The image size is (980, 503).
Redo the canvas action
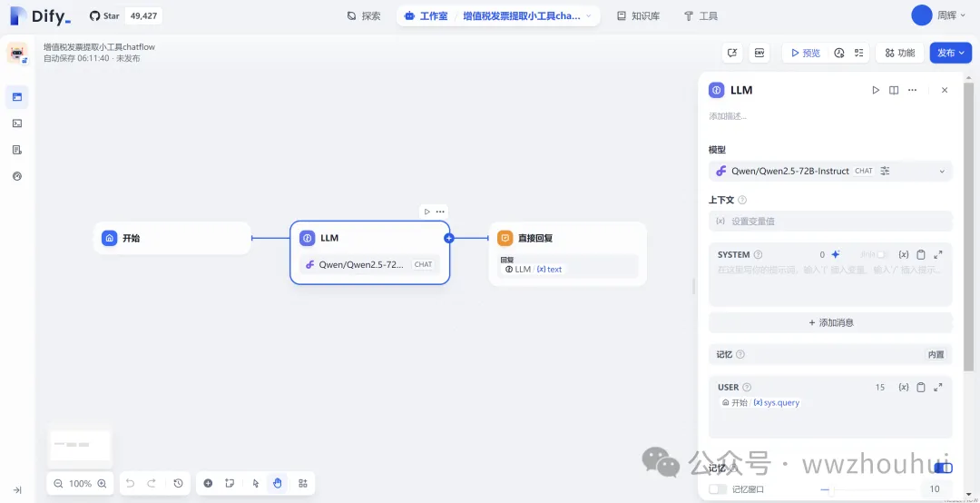pyautogui.click(x=152, y=483)
